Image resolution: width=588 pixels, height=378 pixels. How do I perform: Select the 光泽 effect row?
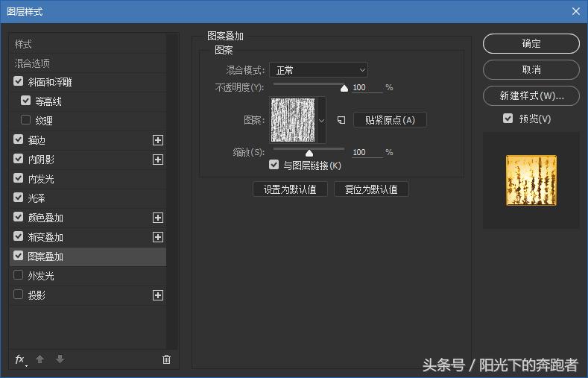point(88,198)
